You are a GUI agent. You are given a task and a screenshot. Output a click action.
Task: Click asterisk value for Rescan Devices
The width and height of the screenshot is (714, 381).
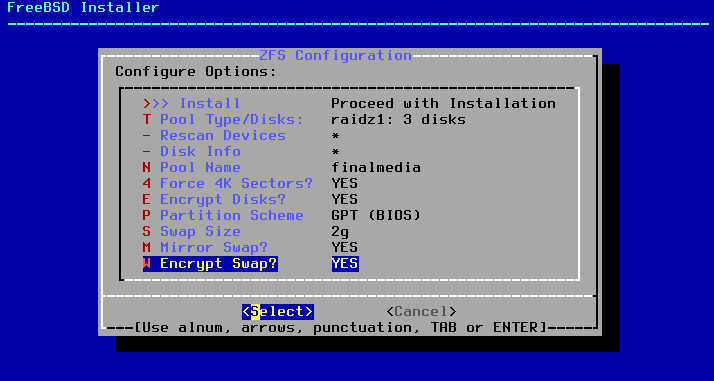click(x=336, y=136)
